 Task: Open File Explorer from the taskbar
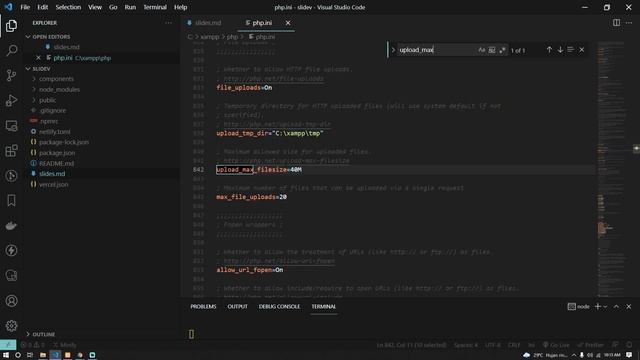pos(42,355)
